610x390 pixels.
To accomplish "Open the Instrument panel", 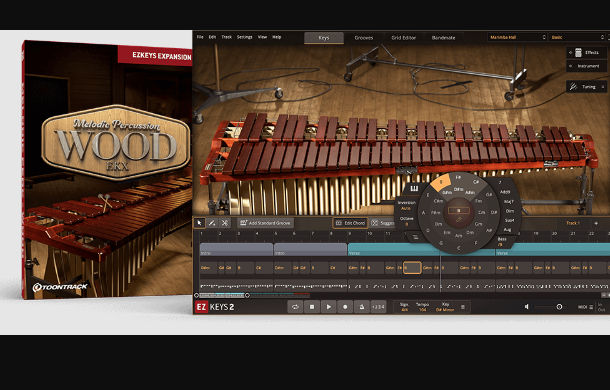I will point(587,66).
